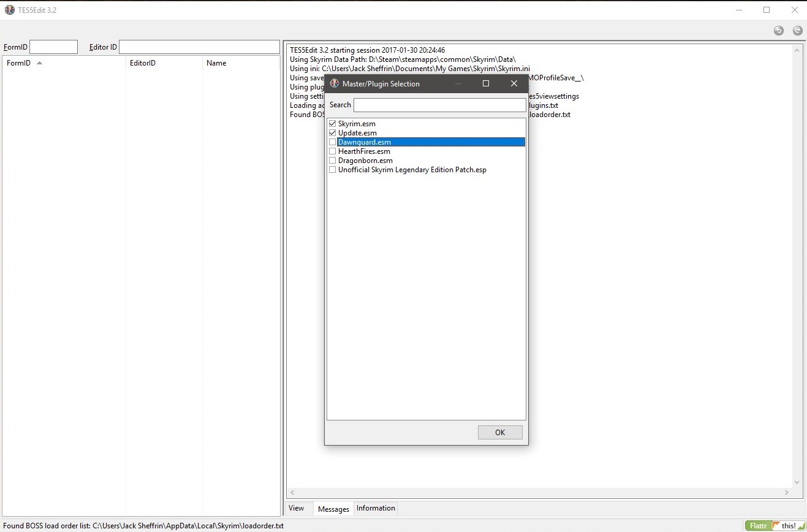Image resolution: width=807 pixels, height=532 pixels.
Task: Uncheck the Skyrim.esm checkbox
Action: point(333,124)
